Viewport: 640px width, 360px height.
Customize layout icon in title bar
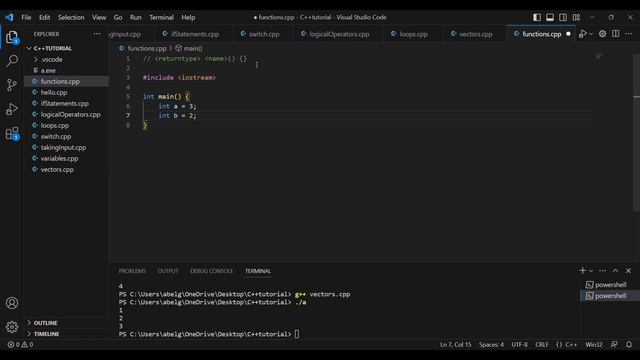click(576, 17)
